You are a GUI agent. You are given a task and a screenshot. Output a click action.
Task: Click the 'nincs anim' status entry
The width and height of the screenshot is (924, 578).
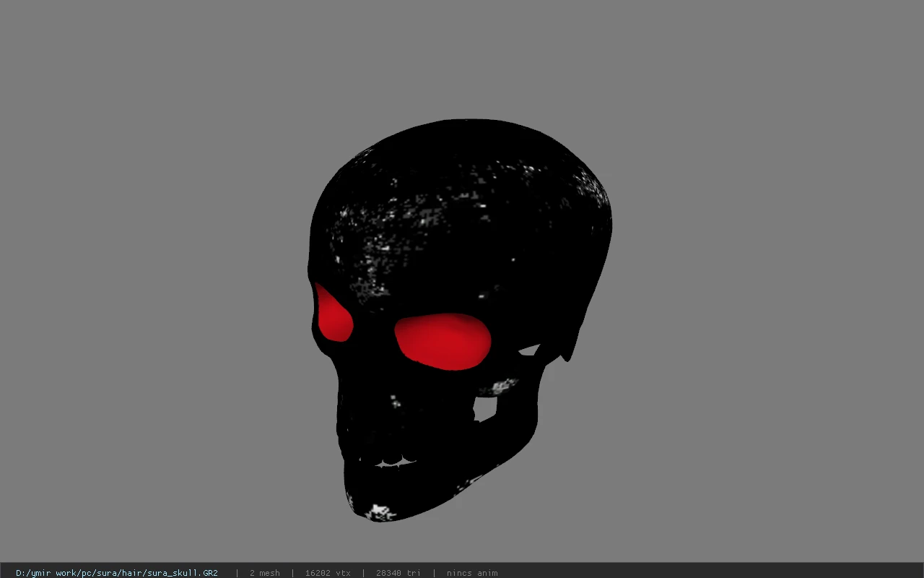pos(472,573)
